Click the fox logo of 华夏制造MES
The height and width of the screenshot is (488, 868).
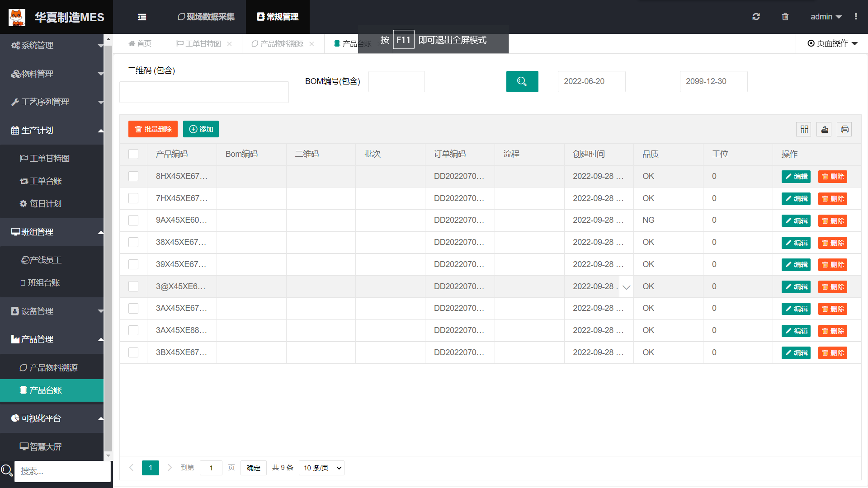click(x=17, y=17)
